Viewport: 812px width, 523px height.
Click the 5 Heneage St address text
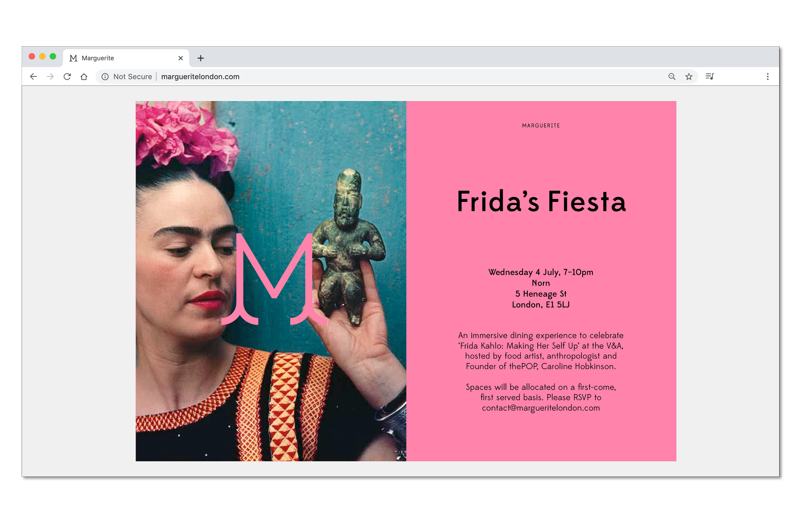(x=541, y=294)
